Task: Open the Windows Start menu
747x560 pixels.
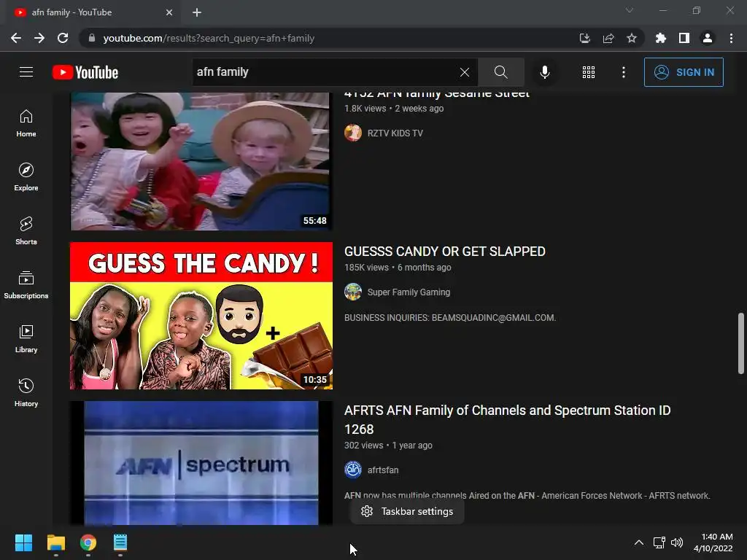Action: click(23, 542)
